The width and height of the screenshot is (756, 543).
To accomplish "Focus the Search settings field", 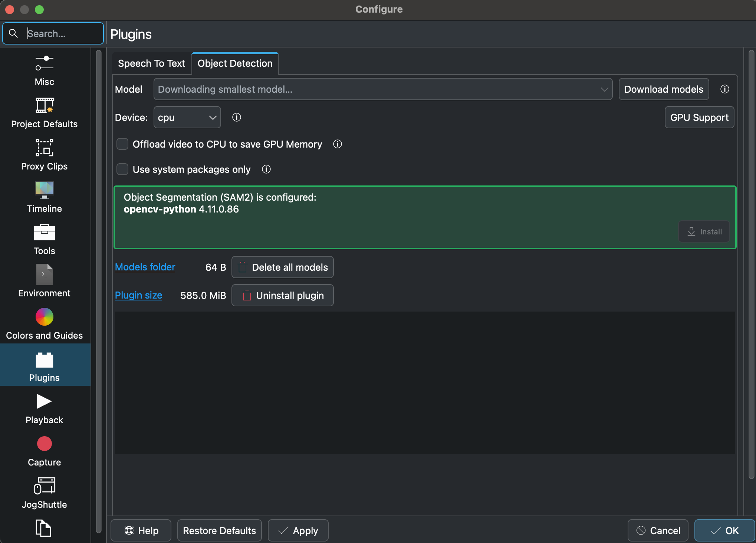I will 53,33.
